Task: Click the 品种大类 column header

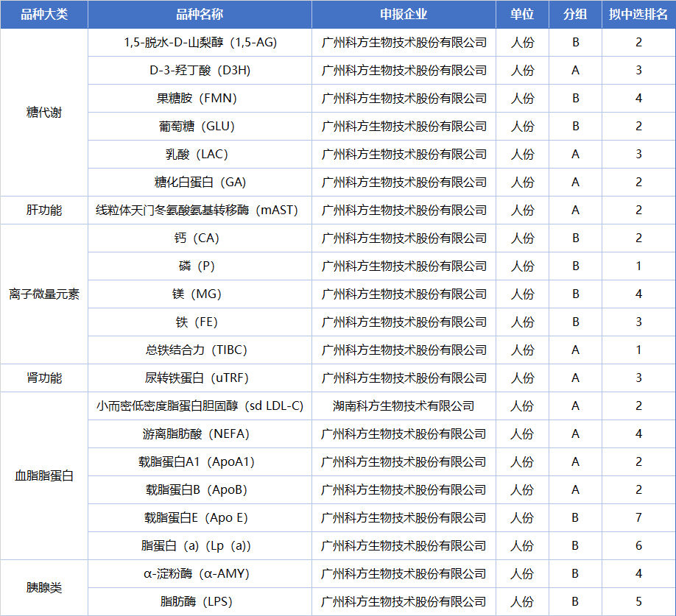Action: (44, 15)
